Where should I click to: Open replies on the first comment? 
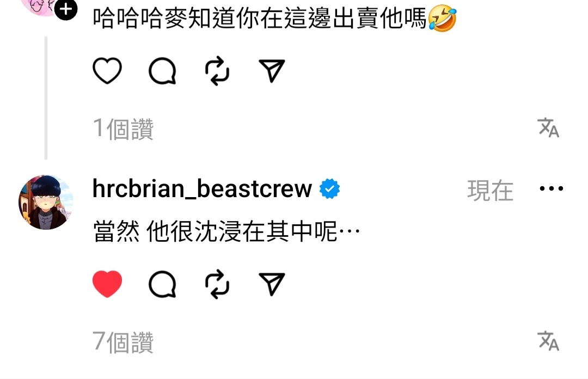click(162, 71)
